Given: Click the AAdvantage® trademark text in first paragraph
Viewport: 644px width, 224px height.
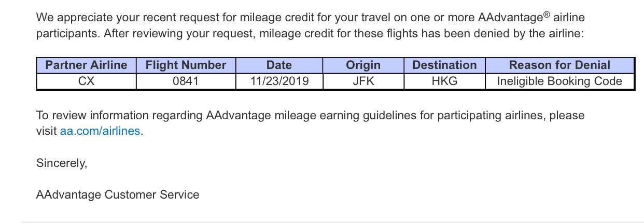Looking at the screenshot, I should click(514, 17).
